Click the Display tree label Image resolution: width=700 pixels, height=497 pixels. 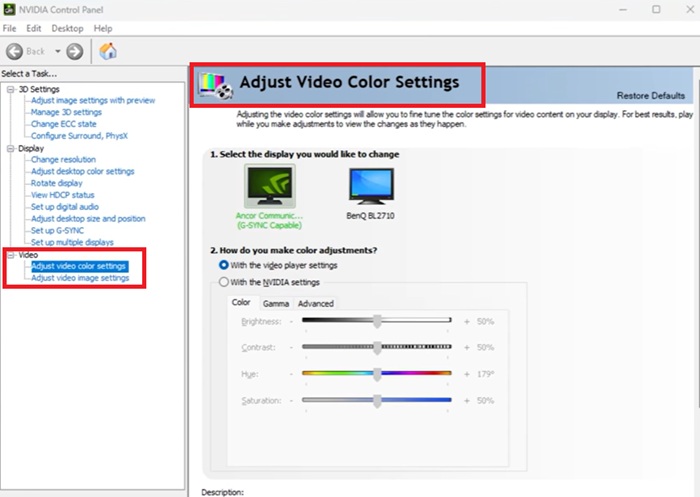click(31, 149)
